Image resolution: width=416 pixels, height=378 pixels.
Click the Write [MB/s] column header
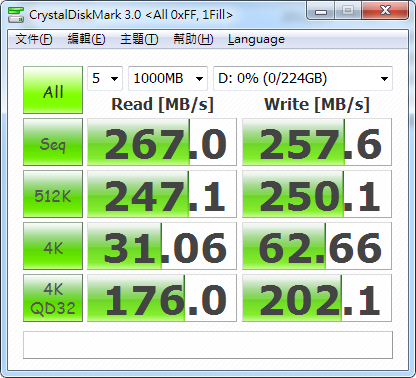[317, 105]
